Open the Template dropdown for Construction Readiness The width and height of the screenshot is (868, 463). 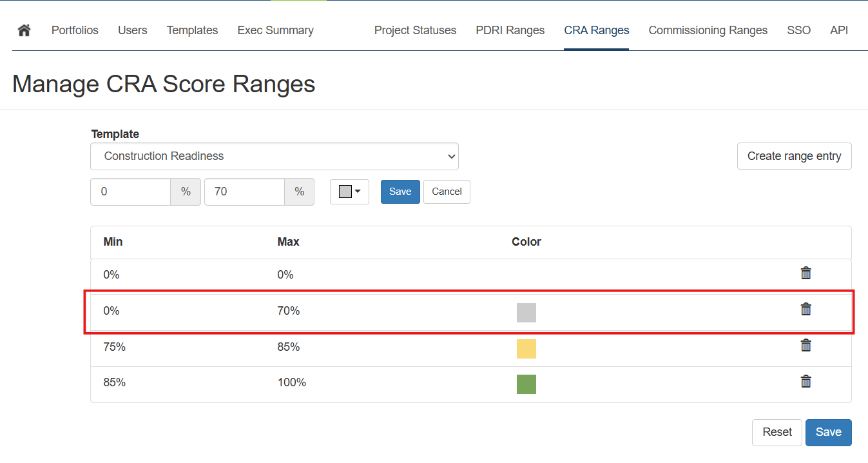pos(274,156)
